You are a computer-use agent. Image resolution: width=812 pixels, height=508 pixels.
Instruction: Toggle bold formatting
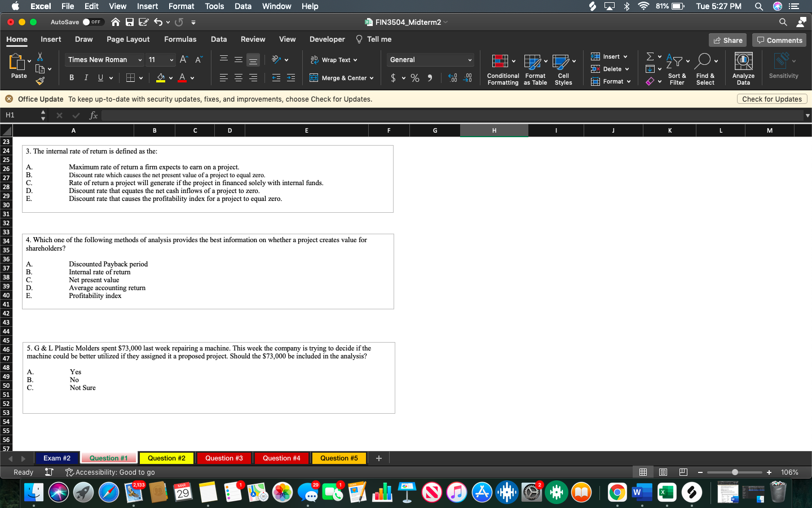[72, 77]
